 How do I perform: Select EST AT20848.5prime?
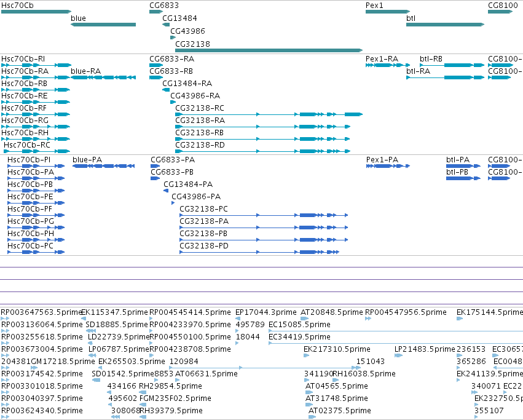(x=332, y=312)
